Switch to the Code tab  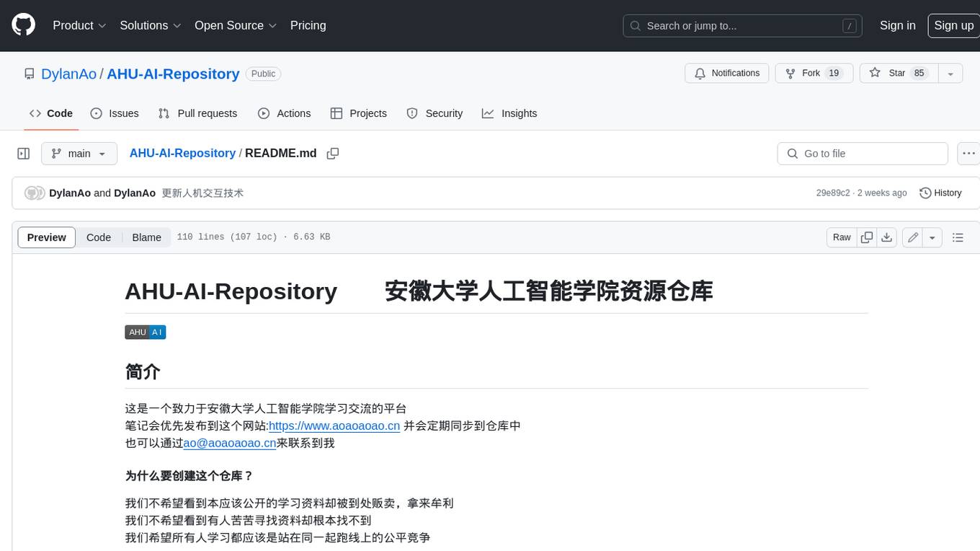[51, 113]
